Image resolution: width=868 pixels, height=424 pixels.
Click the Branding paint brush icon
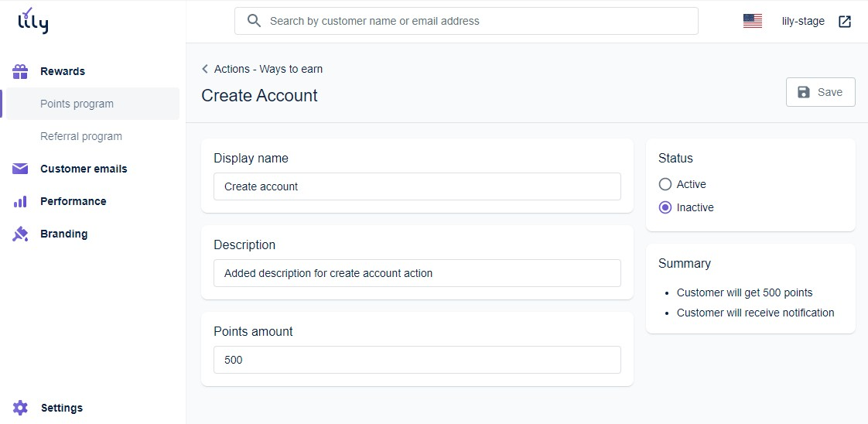tap(21, 234)
